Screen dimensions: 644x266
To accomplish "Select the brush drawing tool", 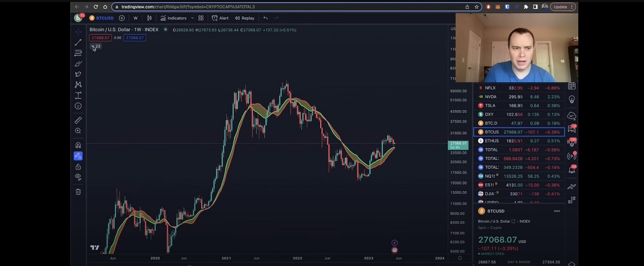I will (78, 64).
